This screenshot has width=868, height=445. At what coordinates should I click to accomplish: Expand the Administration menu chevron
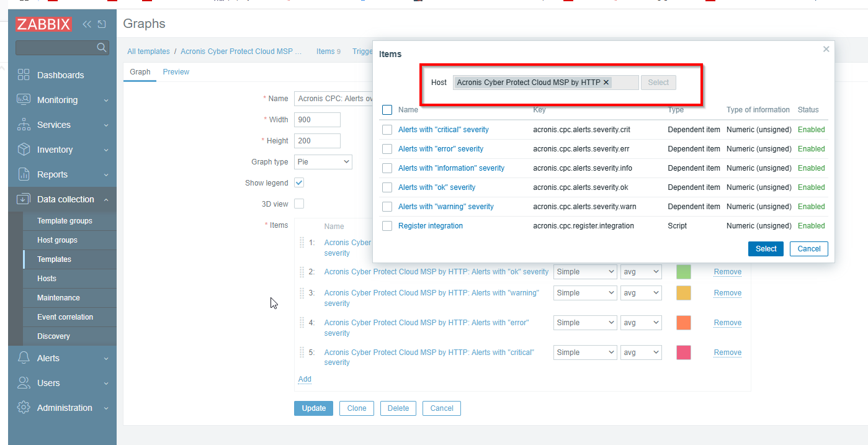click(x=106, y=408)
